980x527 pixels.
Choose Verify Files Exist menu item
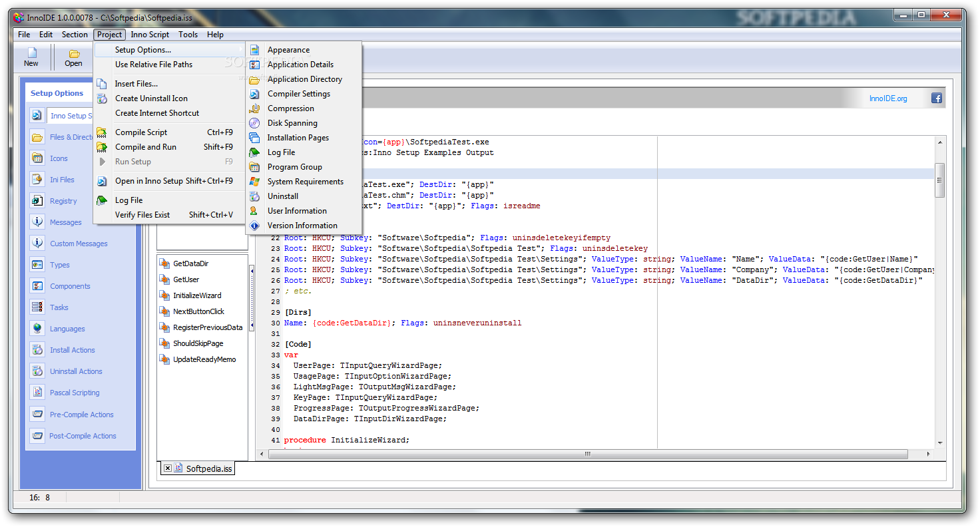[170, 215]
